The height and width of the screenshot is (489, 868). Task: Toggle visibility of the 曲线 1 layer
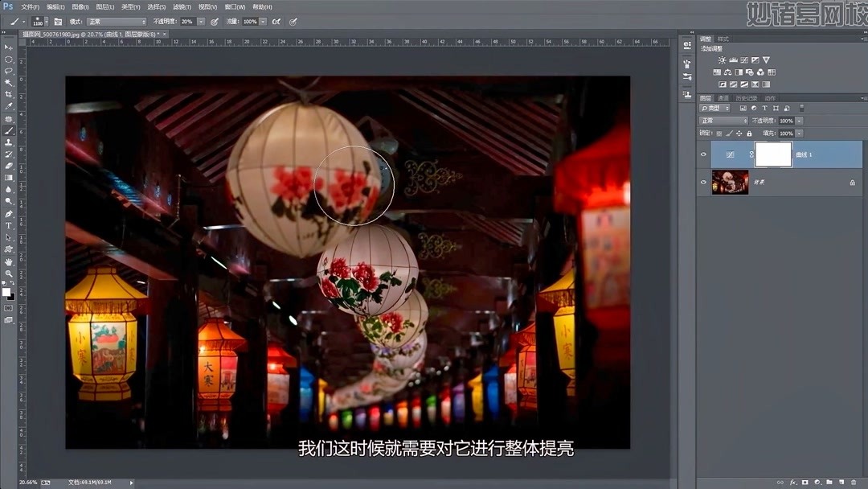click(703, 154)
